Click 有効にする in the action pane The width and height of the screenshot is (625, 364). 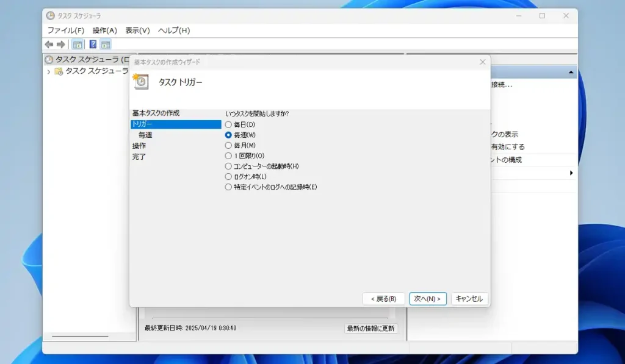coord(508,147)
